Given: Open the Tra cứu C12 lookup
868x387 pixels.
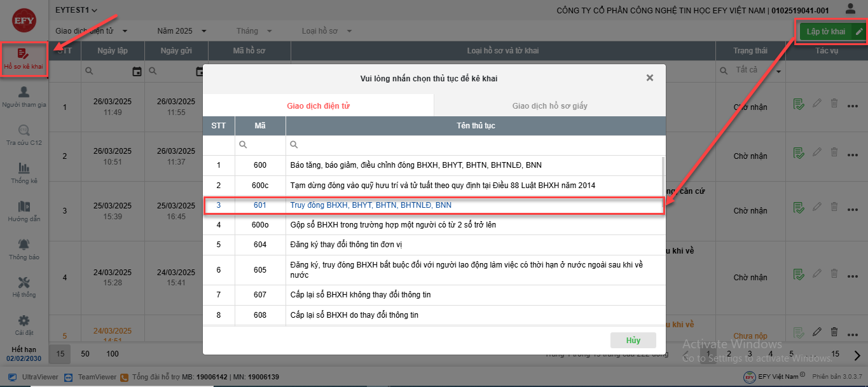Looking at the screenshot, I should pyautogui.click(x=24, y=135).
